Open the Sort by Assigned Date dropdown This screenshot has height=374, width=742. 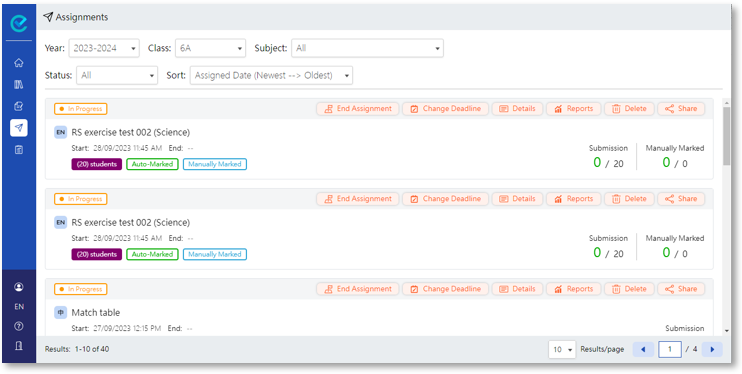(271, 75)
